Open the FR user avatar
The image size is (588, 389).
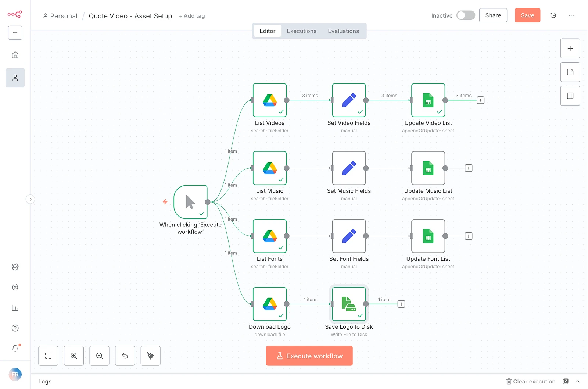pos(15,375)
